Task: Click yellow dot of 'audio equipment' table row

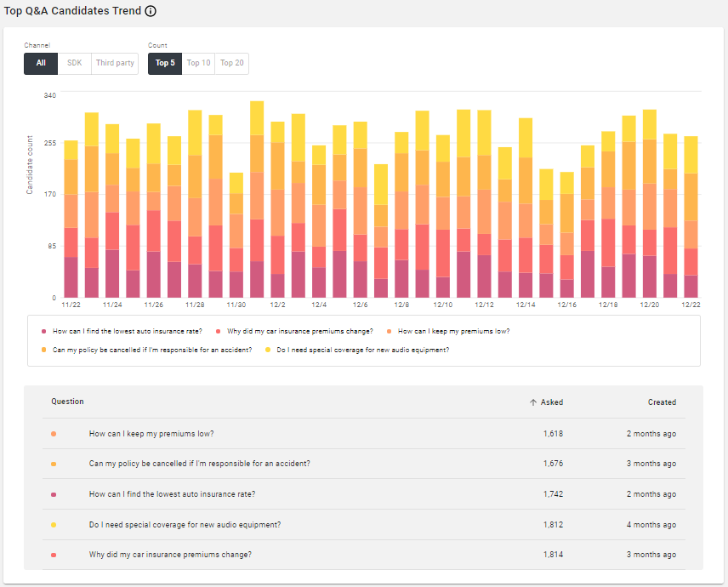Action: tap(54, 525)
